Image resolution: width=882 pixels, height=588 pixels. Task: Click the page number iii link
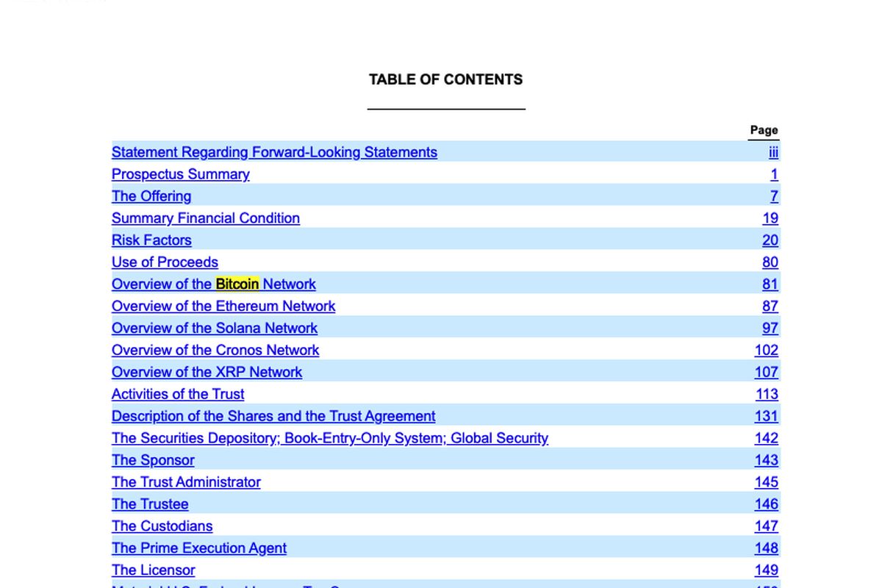pos(773,152)
